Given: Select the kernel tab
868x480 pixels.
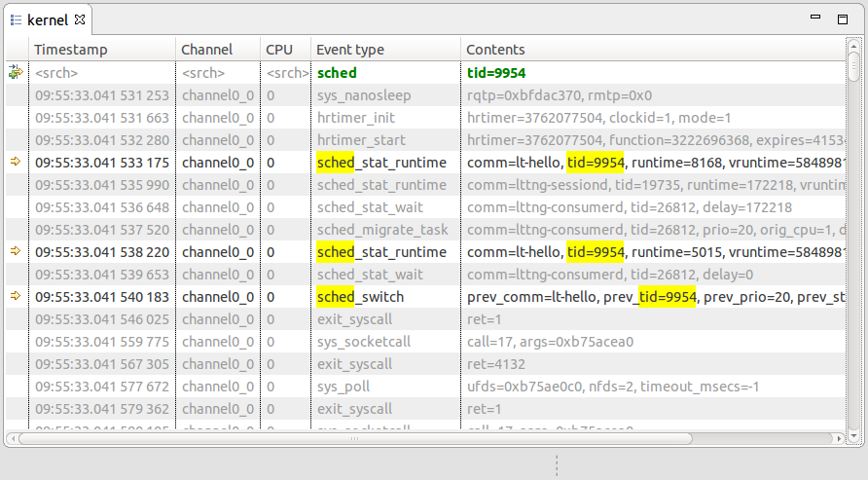Looking at the screenshot, I should 47,19.
